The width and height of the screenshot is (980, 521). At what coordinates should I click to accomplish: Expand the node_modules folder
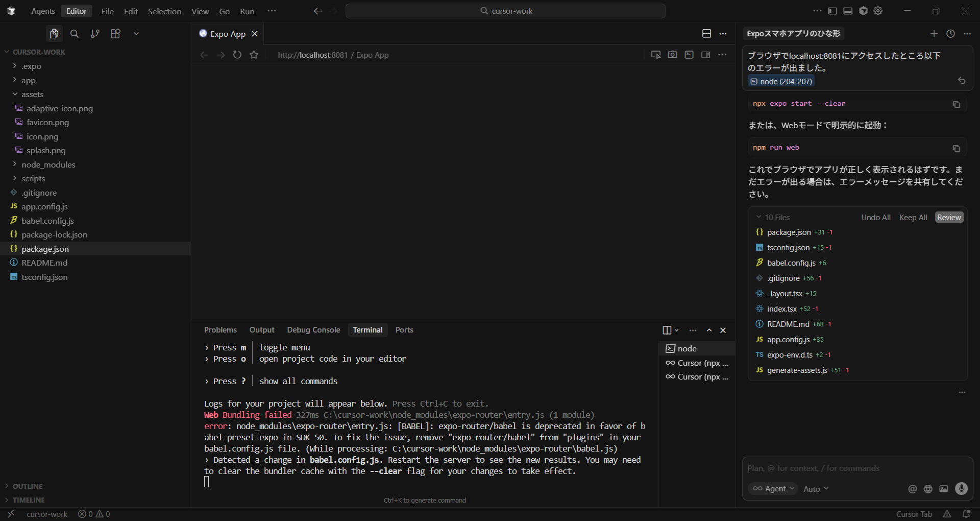click(48, 164)
